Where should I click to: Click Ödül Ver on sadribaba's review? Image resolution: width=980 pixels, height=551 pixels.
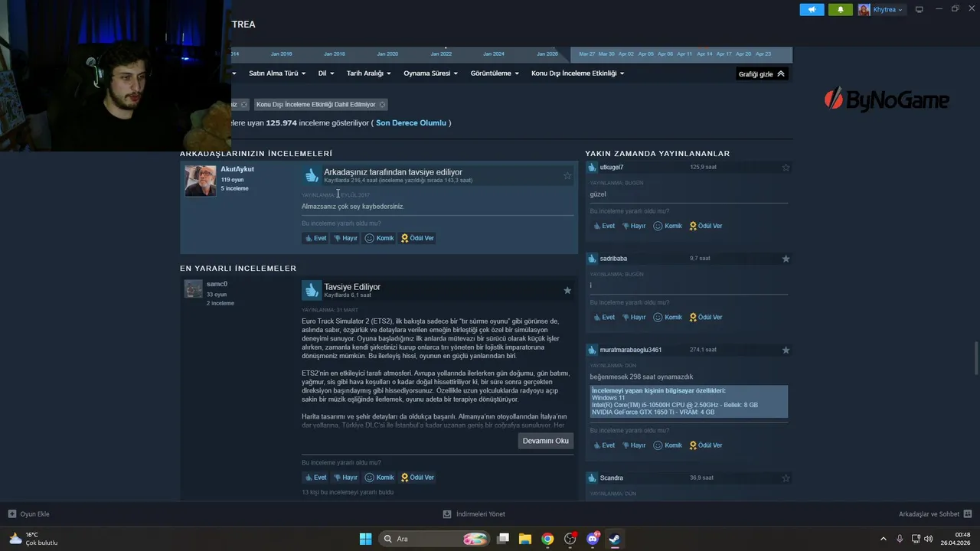pos(706,317)
